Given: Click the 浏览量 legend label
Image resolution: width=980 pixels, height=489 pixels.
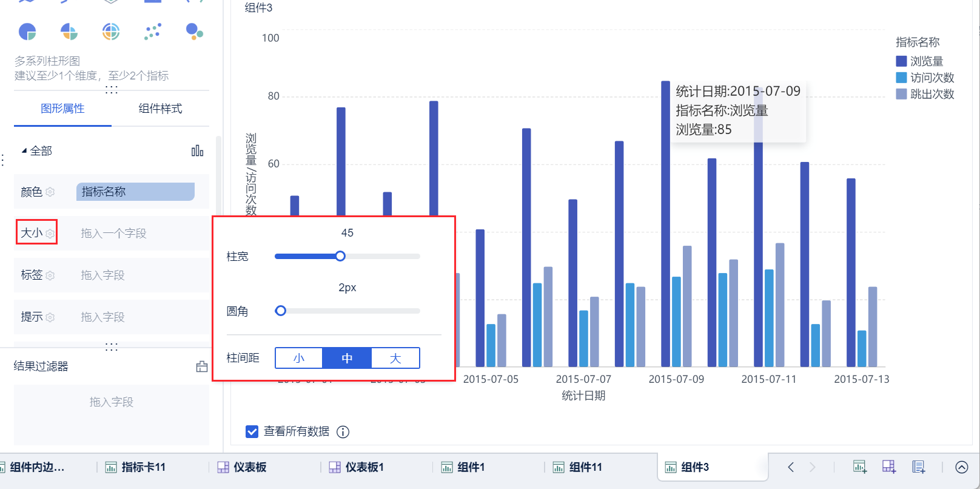Looking at the screenshot, I should point(927,61).
